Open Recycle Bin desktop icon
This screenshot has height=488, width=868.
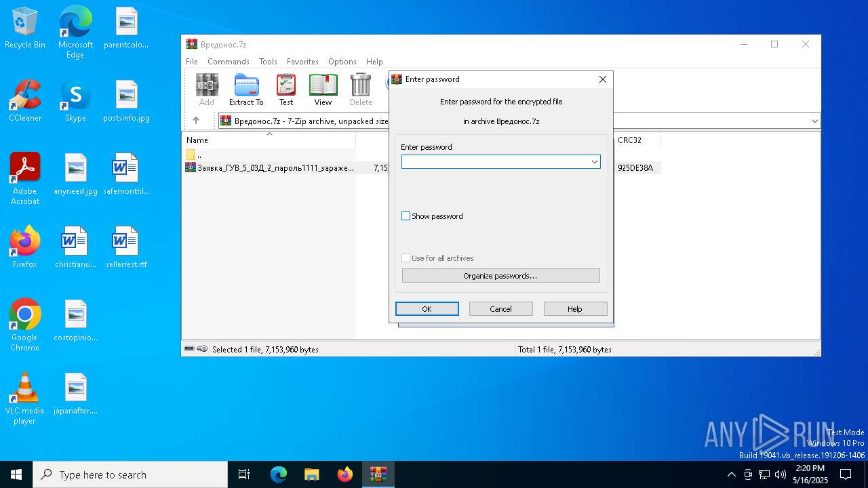(25, 28)
